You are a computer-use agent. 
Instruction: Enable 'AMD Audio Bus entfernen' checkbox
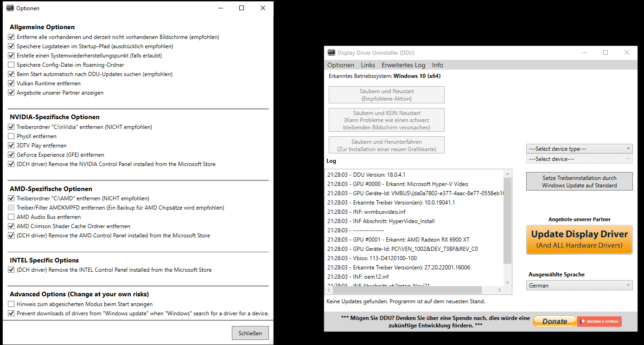click(11, 217)
